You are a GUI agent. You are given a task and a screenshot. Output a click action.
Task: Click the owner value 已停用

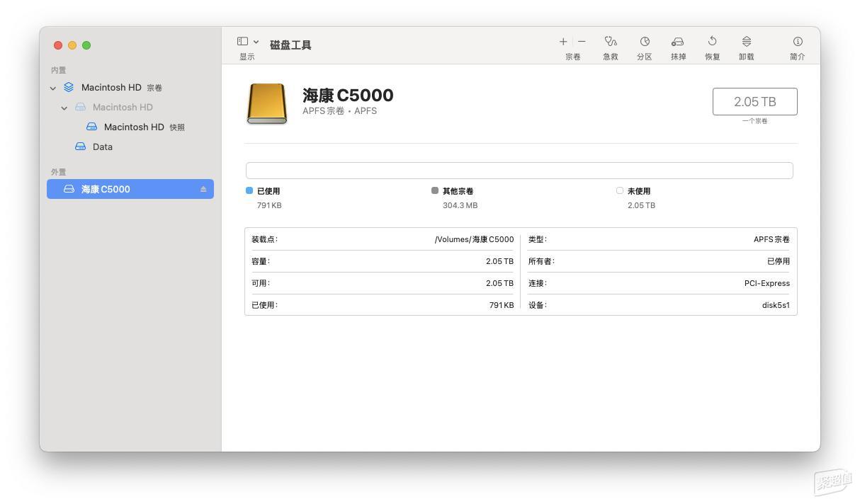(779, 261)
